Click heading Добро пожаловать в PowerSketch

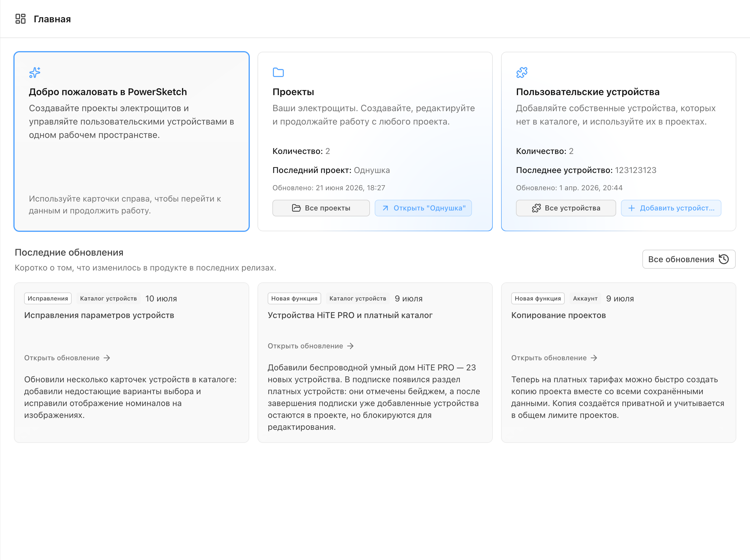[x=108, y=92]
